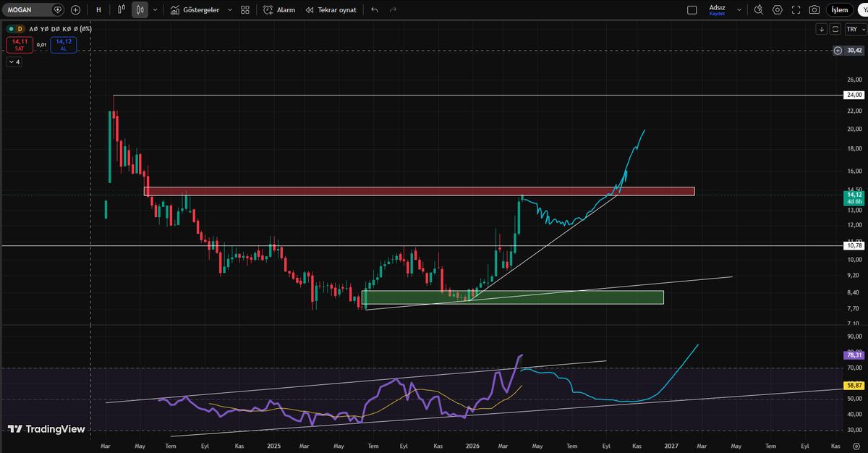Click the 58,87 indicator value label
The width and height of the screenshot is (868, 453).
pyautogui.click(x=854, y=386)
